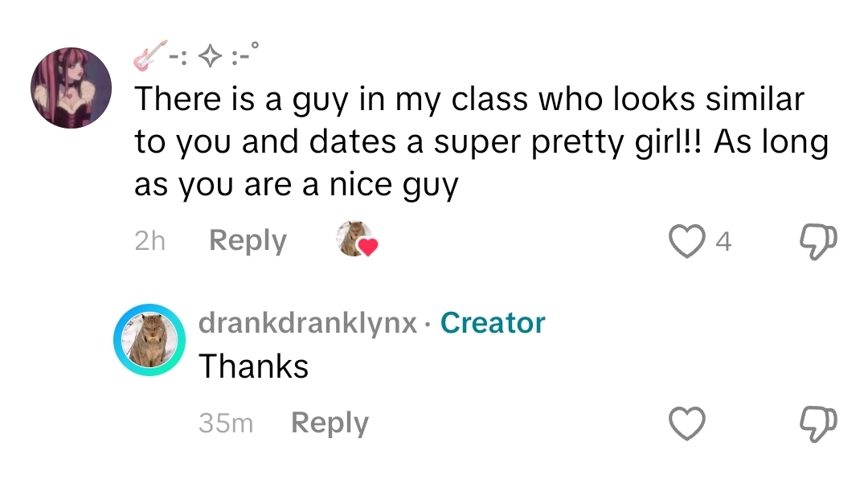Click the liked-by-creator cat heart badge
The height and width of the screenshot is (483, 868).
click(356, 239)
